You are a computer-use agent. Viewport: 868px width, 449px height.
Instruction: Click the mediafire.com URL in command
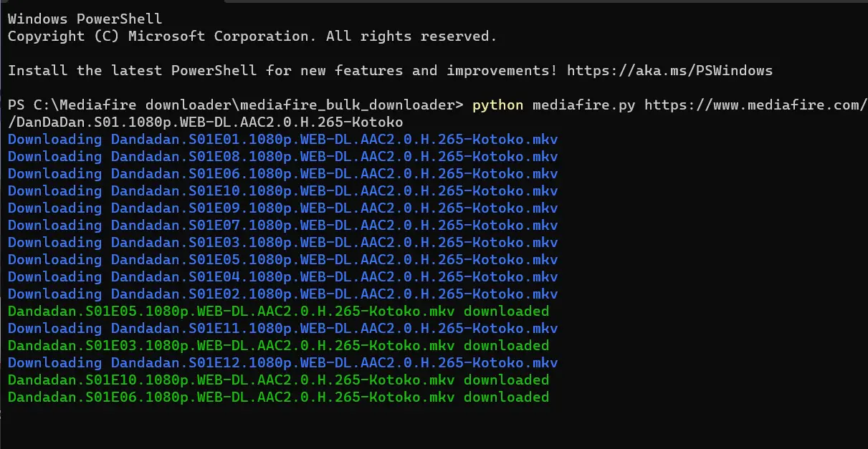755,105
